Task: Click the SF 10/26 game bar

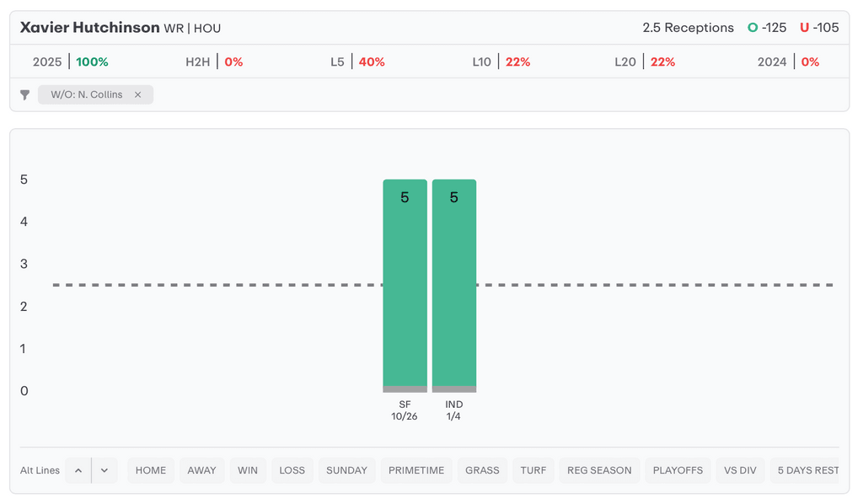Action: (x=405, y=285)
